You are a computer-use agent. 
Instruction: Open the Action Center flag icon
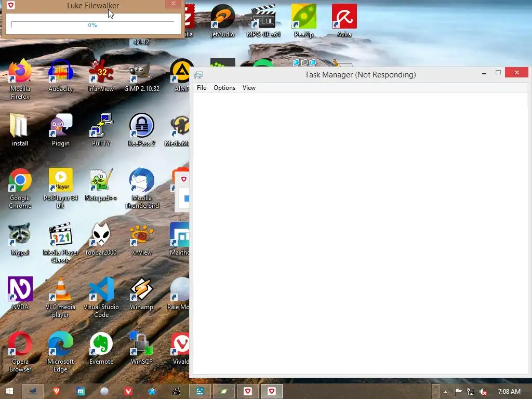coord(458,392)
